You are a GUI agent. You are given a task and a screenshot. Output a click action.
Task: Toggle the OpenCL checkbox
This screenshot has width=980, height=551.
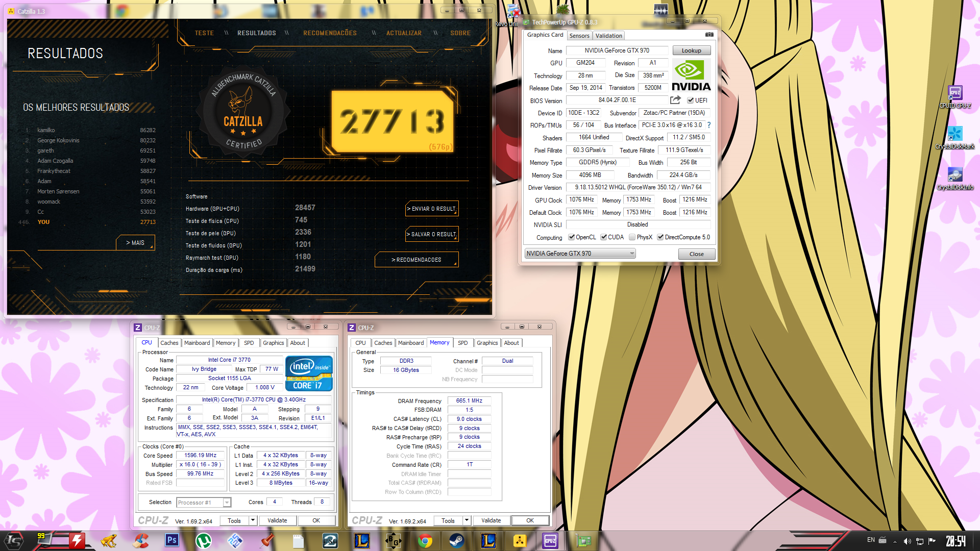pyautogui.click(x=571, y=237)
